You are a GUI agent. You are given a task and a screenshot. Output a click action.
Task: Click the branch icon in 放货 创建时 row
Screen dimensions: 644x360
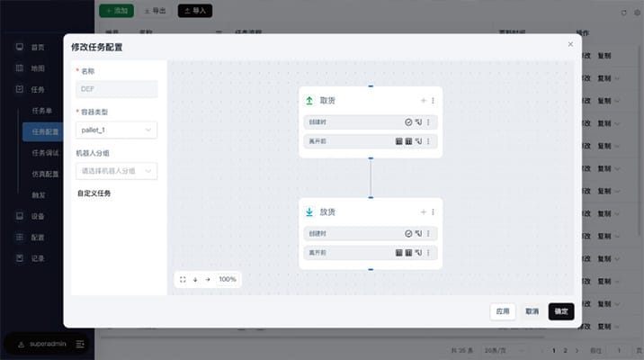[418, 233]
